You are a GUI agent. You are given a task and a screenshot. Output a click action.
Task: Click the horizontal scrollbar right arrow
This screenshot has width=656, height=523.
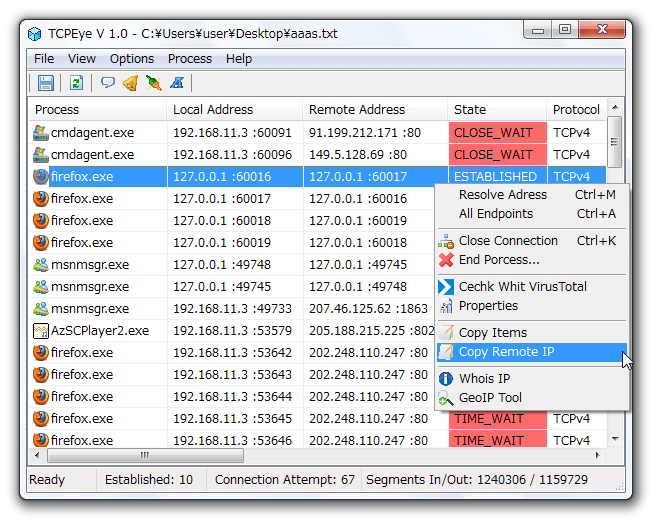[x=598, y=455]
